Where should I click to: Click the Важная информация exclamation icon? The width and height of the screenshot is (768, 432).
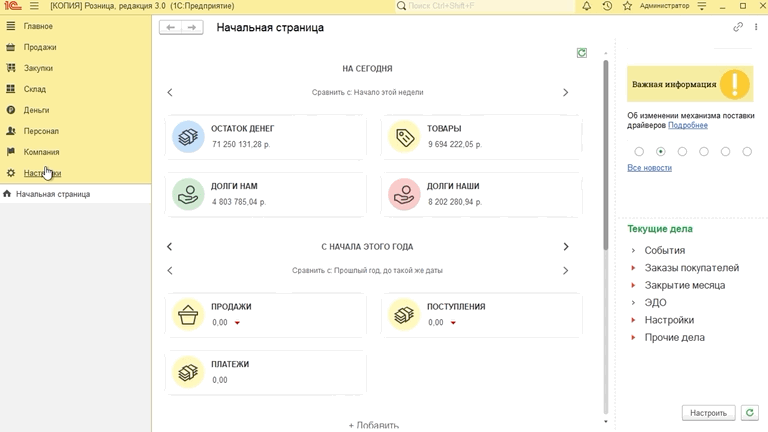[734, 84]
